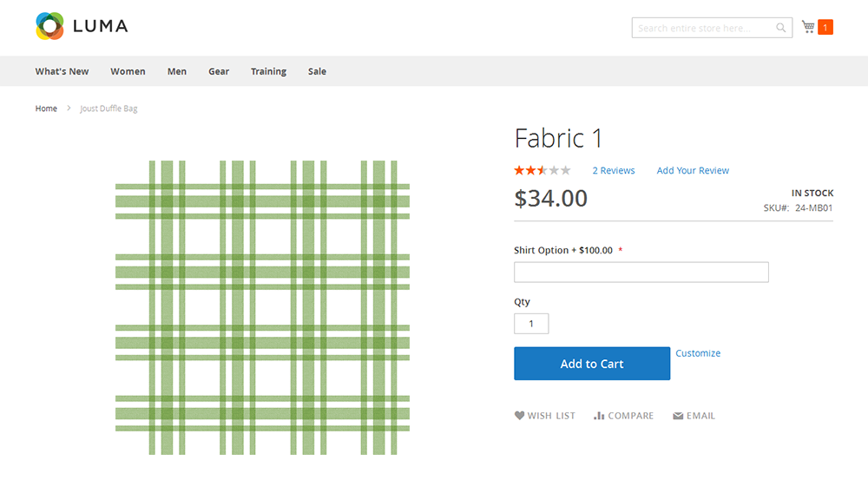868x480 pixels.
Task: Open the What's New menu
Action: click(62, 71)
